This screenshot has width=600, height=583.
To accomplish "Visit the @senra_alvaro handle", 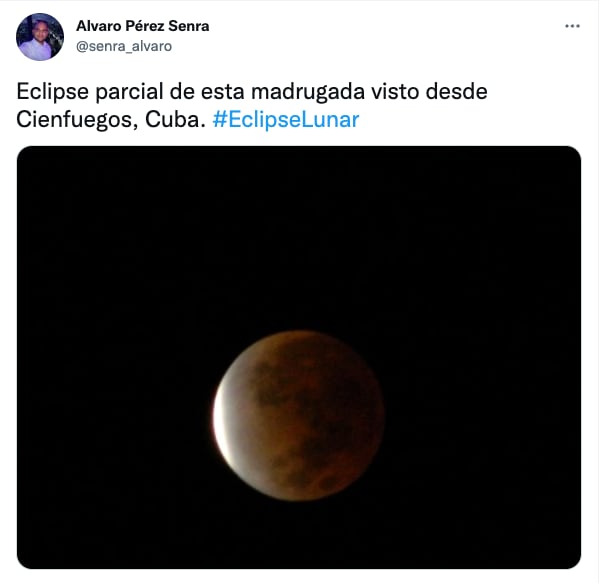I will pyautogui.click(x=124, y=46).
